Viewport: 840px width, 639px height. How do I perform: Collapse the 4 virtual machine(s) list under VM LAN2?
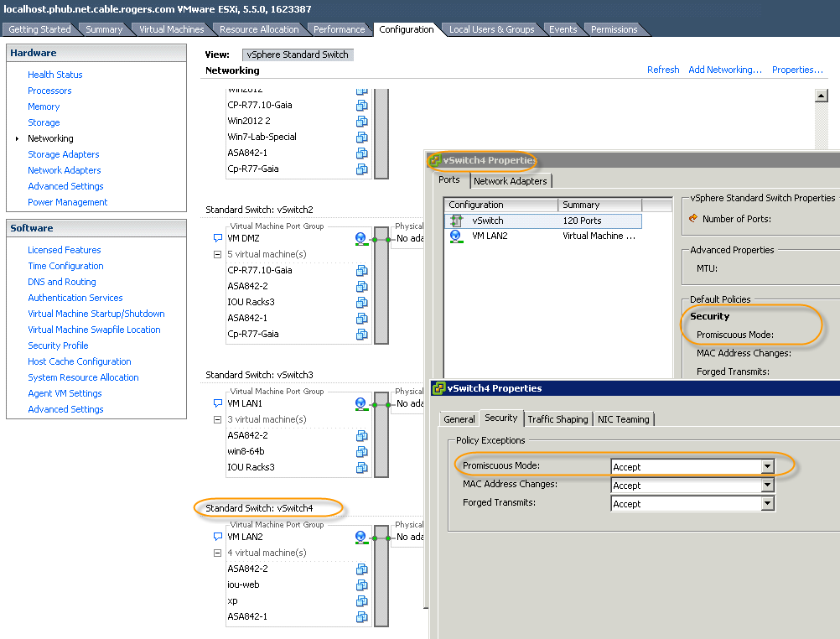pos(217,553)
